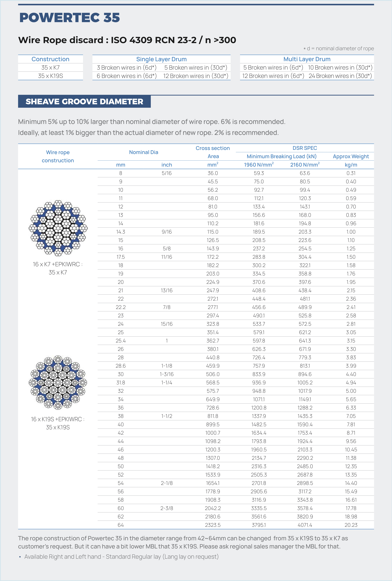Screen dimensions: 392x581
Task: Select the 4071.4 breaking load value
Action: pos(305,525)
